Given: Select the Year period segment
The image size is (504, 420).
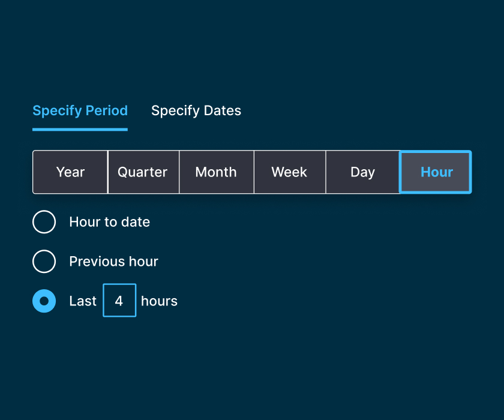Looking at the screenshot, I should pyautogui.click(x=70, y=172).
